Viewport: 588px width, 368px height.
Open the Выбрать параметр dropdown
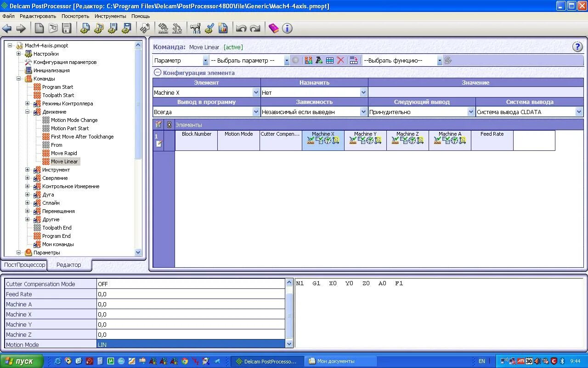tap(287, 61)
